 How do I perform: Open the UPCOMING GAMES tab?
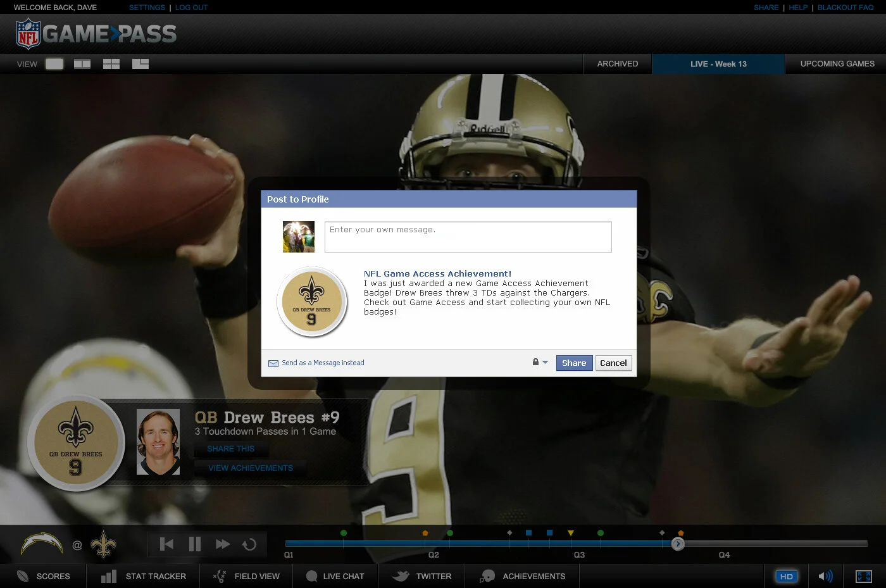pyautogui.click(x=837, y=64)
